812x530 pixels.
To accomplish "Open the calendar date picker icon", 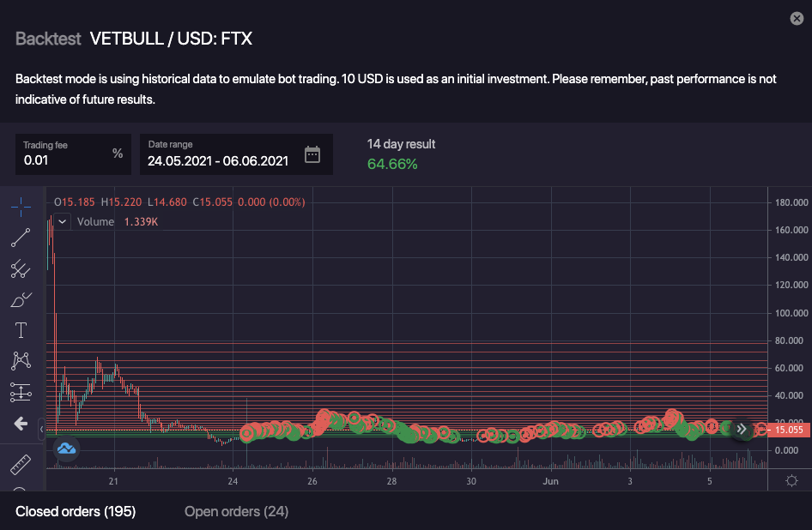I will tap(312, 154).
